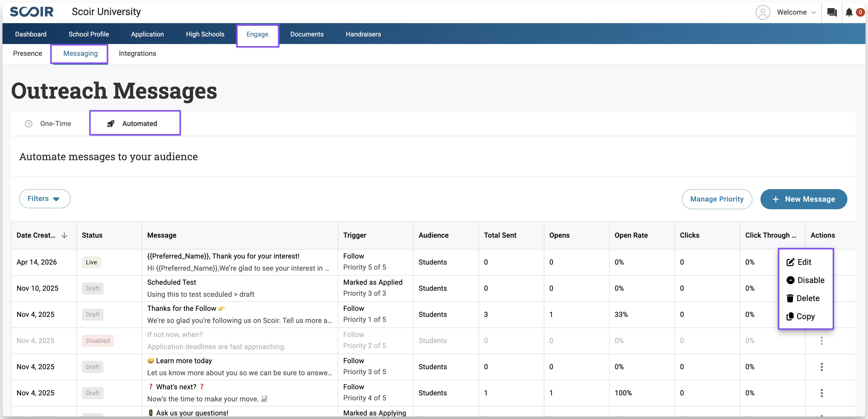Screen dimensions: 868x419
Task: Open kebab menu for disabled If not now row
Action: (x=822, y=341)
